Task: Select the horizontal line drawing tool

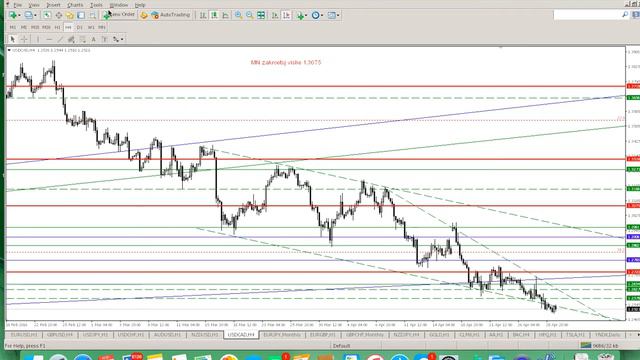Action: click(49, 39)
